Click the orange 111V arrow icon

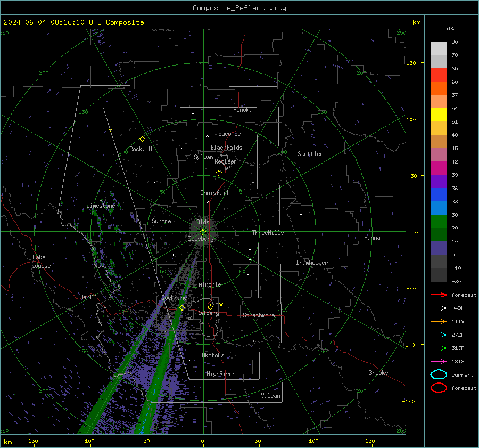pos(439,321)
